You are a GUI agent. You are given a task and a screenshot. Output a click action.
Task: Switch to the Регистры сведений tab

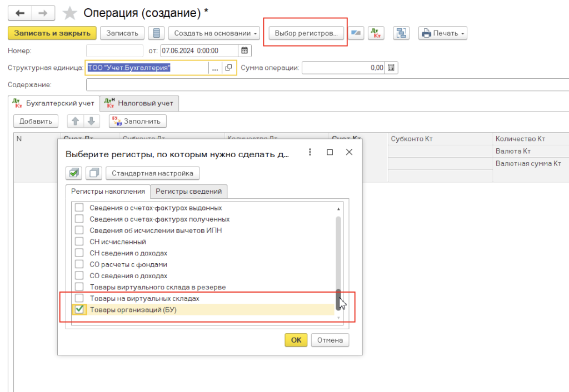188,192
